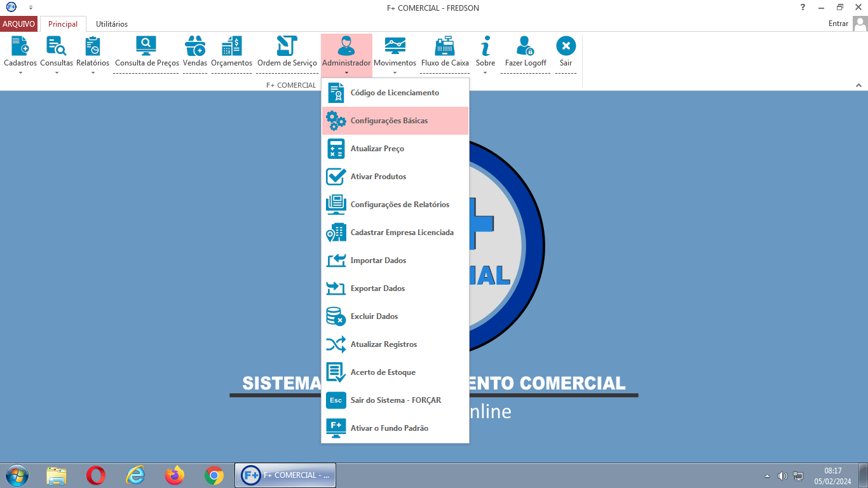Click the Excluir Dados database icon
Viewport: 868px width, 488px height.
(336, 316)
